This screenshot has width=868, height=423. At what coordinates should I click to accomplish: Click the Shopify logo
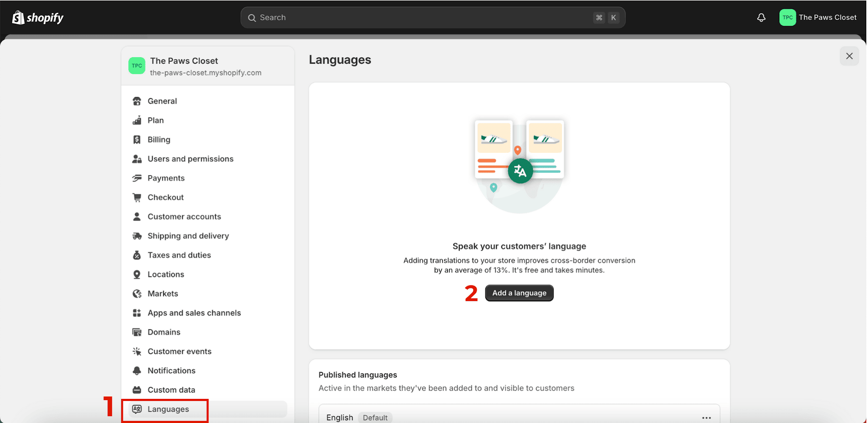(x=38, y=18)
